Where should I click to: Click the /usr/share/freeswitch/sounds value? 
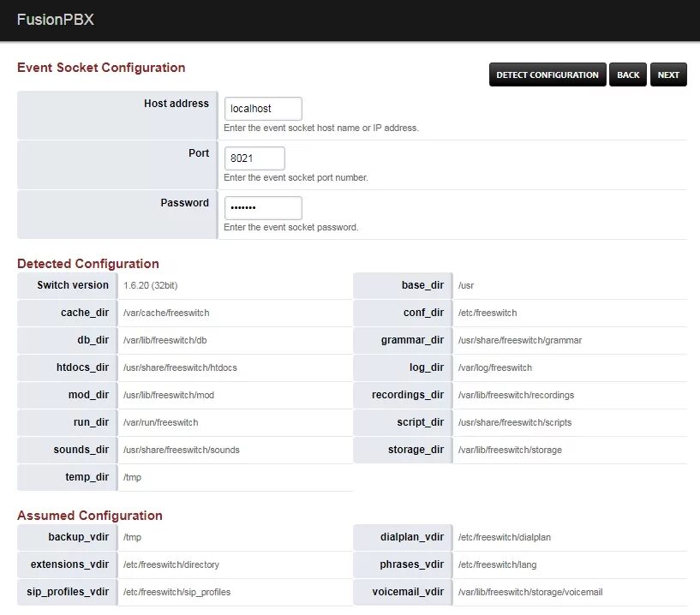182,450
